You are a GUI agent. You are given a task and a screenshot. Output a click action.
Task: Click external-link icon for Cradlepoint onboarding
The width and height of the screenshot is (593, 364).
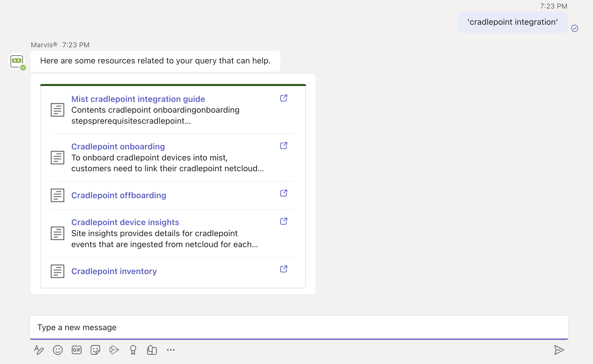284,146
